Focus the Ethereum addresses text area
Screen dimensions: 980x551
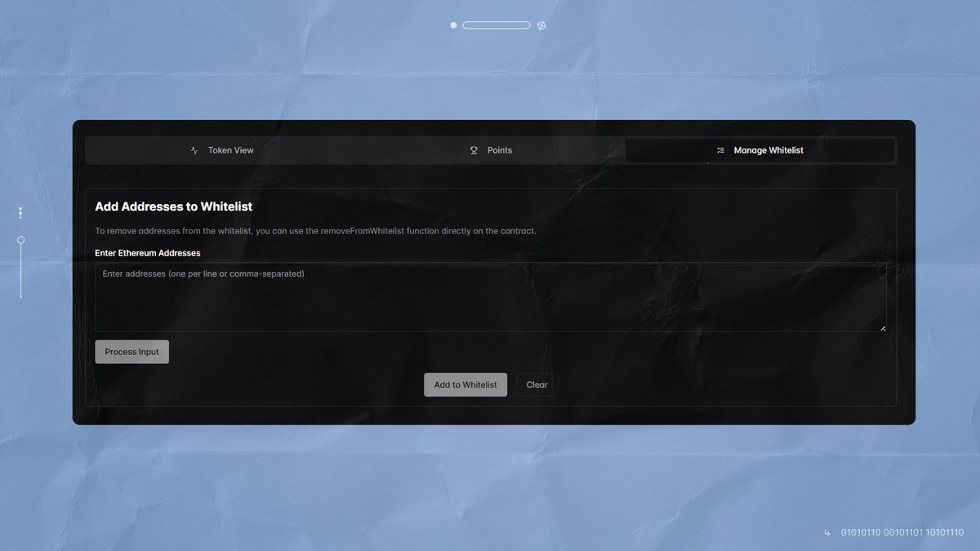pos(491,297)
